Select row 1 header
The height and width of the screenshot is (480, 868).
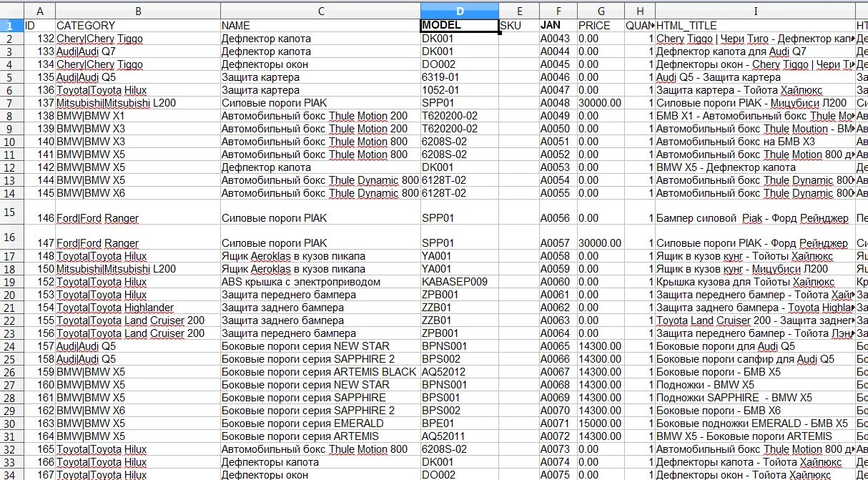11,26
